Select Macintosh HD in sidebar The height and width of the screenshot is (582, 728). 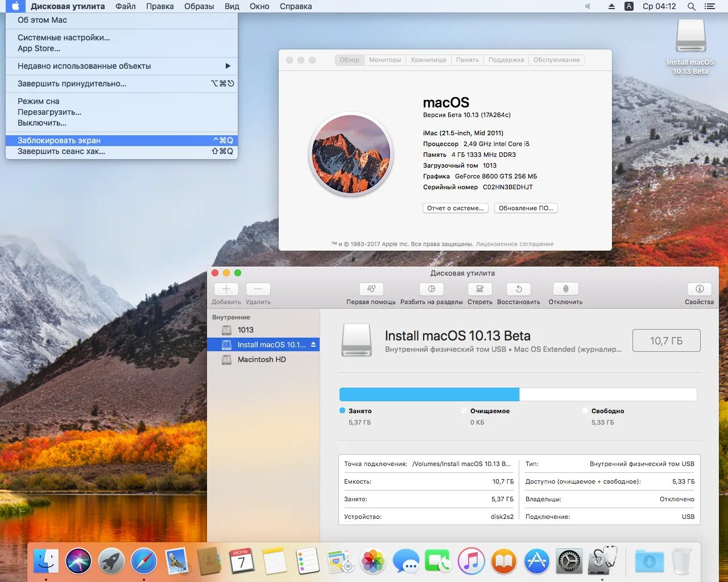[x=263, y=359]
